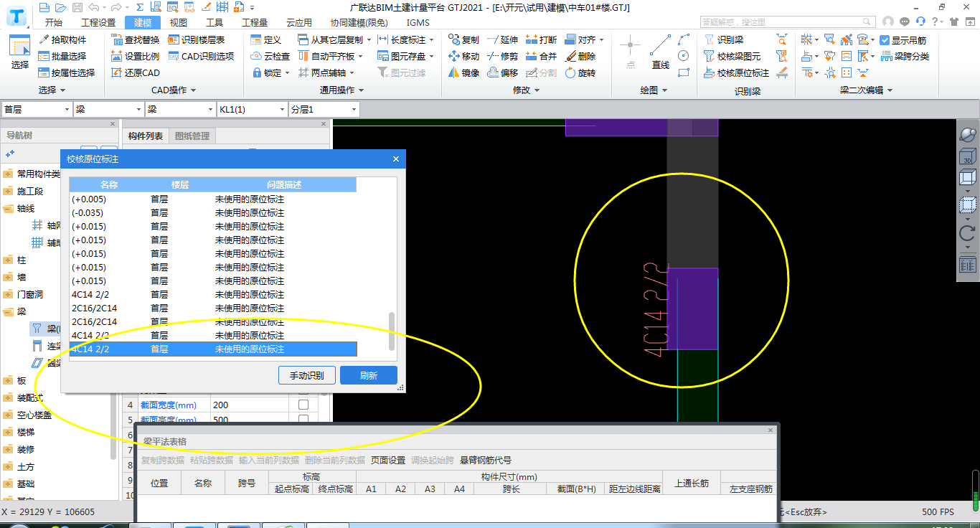Open the 批量选择 batch select tool

pyautogui.click(x=62, y=56)
